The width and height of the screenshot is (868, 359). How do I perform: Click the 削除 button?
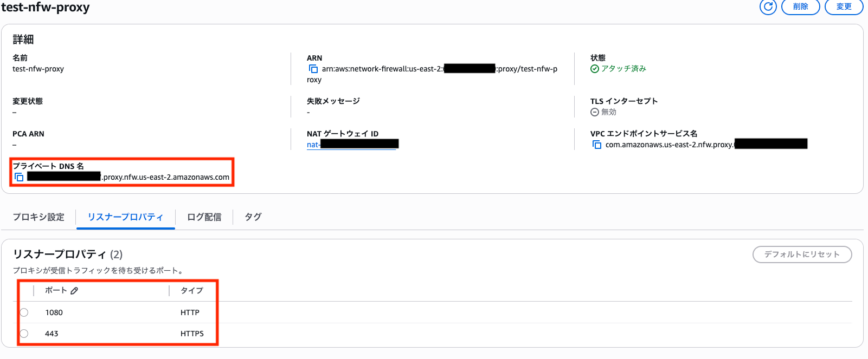point(800,7)
